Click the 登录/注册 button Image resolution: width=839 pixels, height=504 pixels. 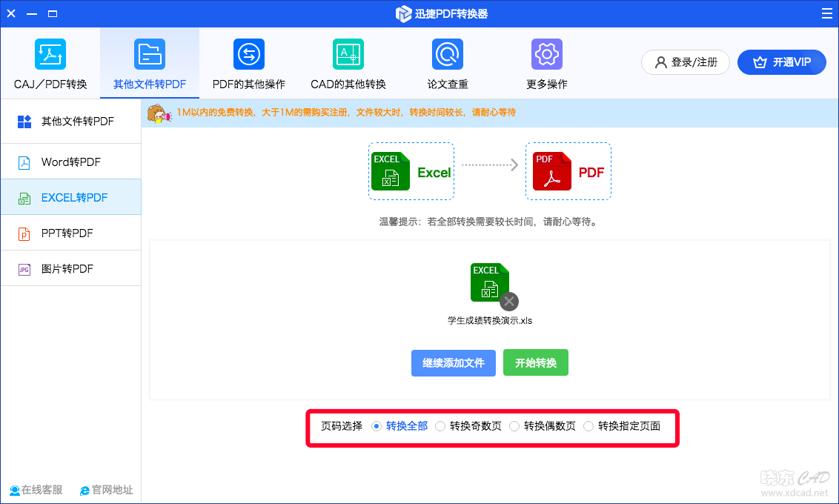click(x=686, y=62)
